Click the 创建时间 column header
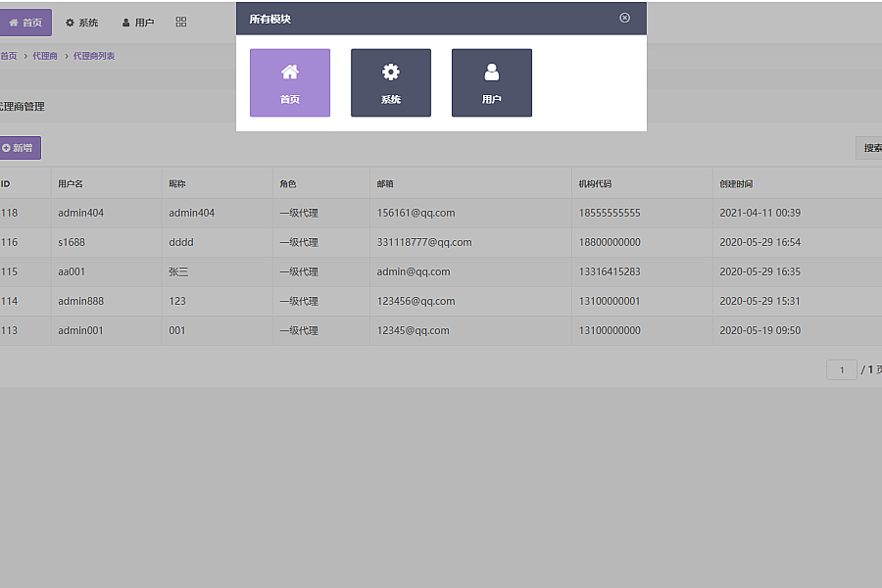Image resolution: width=882 pixels, height=588 pixels. (736, 184)
